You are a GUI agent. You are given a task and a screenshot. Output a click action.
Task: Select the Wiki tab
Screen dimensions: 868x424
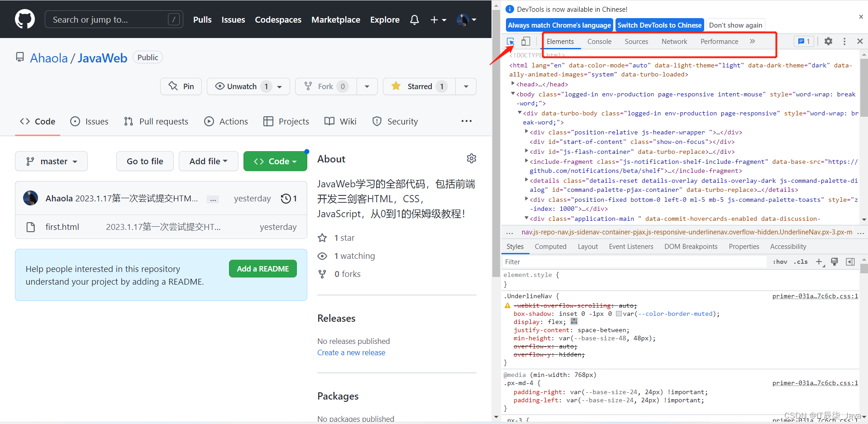tap(340, 121)
